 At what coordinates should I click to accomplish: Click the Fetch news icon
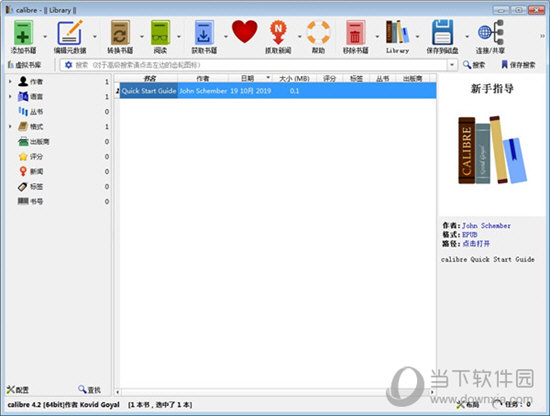tap(278, 33)
